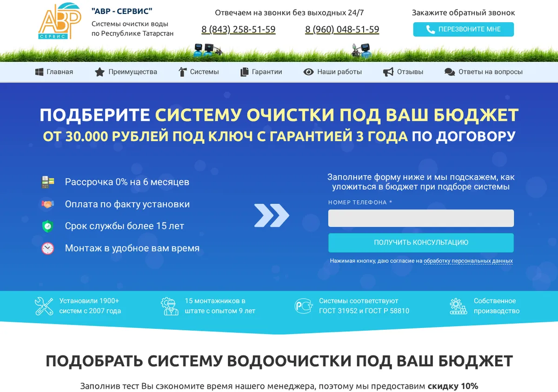Go to the Гарантии section
The height and width of the screenshot is (392, 558).
coord(261,72)
